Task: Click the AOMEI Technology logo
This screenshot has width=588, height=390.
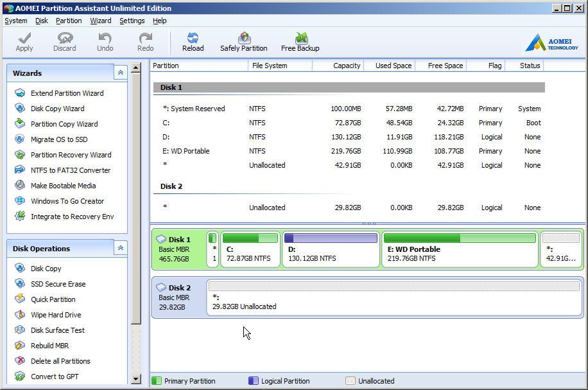Action: tap(551, 42)
